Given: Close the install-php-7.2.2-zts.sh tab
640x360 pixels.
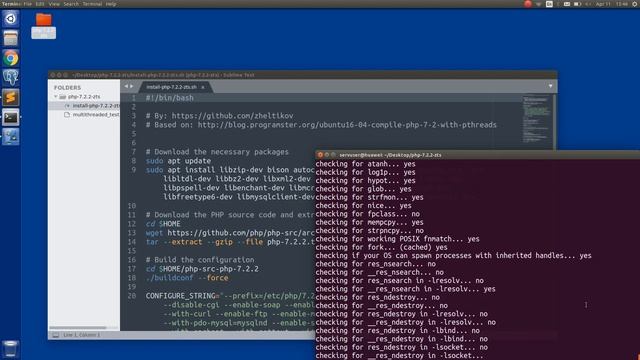Looking at the screenshot, I should click(x=203, y=87).
